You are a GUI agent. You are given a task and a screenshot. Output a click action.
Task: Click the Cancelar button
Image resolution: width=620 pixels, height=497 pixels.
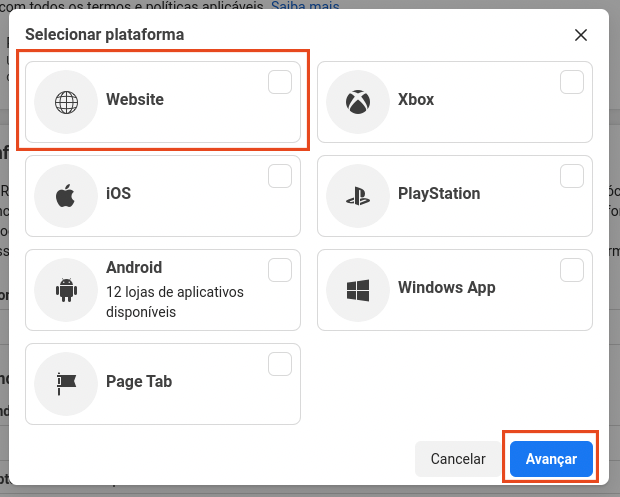(458, 459)
